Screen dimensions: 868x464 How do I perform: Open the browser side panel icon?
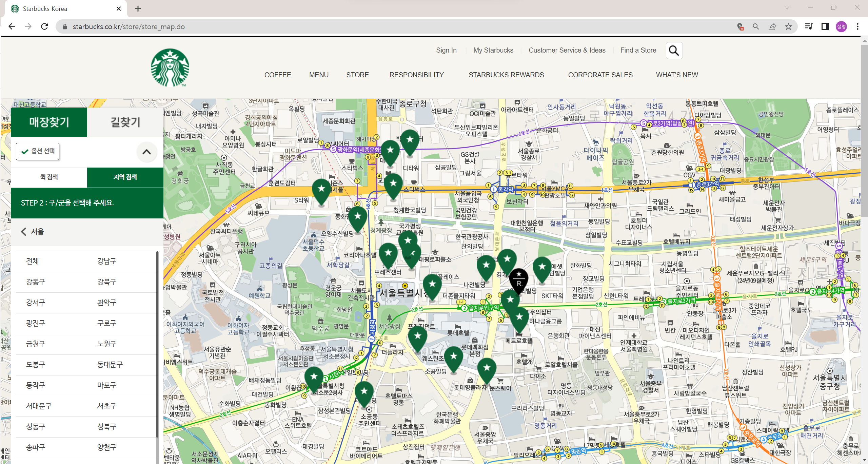(x=825, y=26)
